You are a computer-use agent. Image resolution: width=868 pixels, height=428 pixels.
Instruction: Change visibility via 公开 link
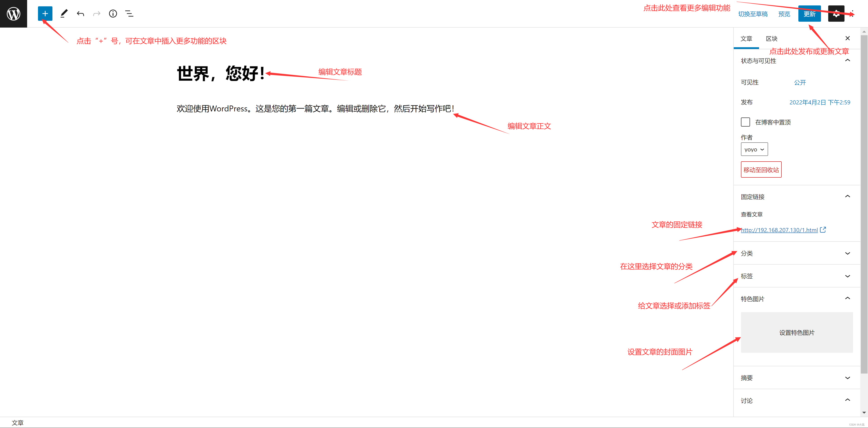800,82
